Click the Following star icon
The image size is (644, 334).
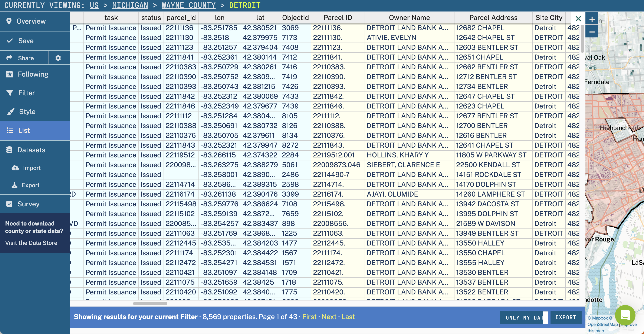coord(10,74)
